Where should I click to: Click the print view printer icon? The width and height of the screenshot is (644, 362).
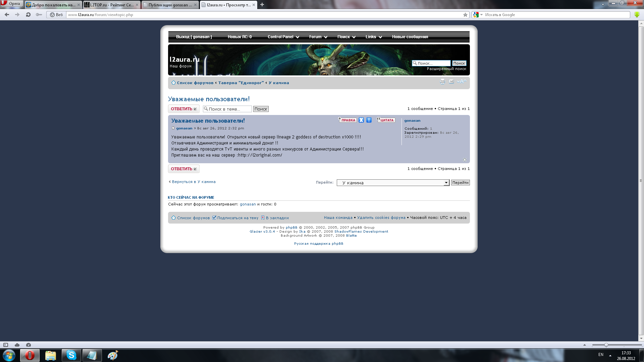(442, 81)
